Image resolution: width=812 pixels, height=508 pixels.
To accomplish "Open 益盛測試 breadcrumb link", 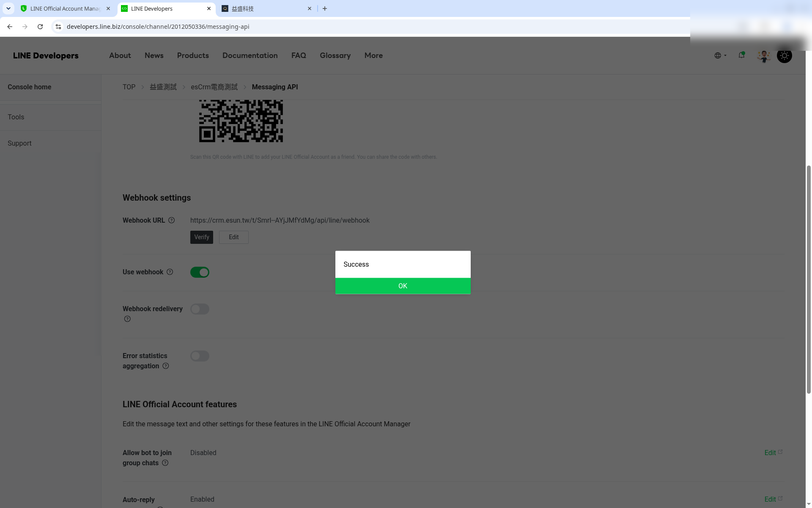I will [x=163, y=87].
